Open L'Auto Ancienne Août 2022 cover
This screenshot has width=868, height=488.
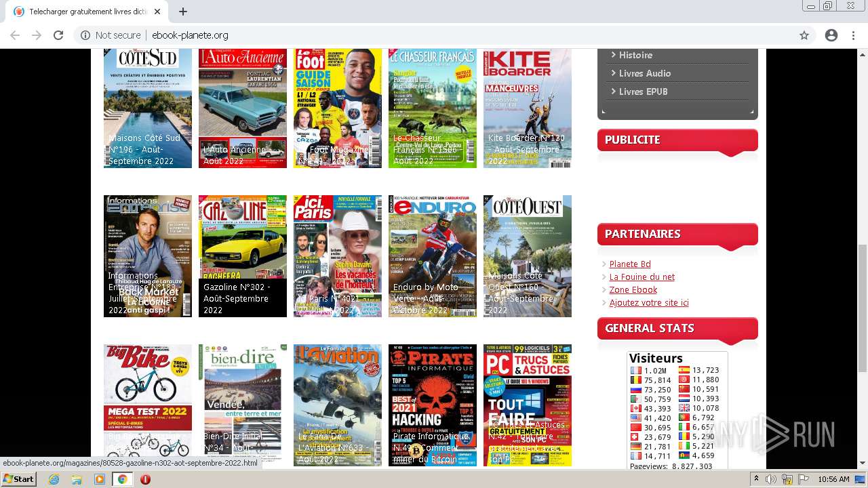tap(243, 108)
